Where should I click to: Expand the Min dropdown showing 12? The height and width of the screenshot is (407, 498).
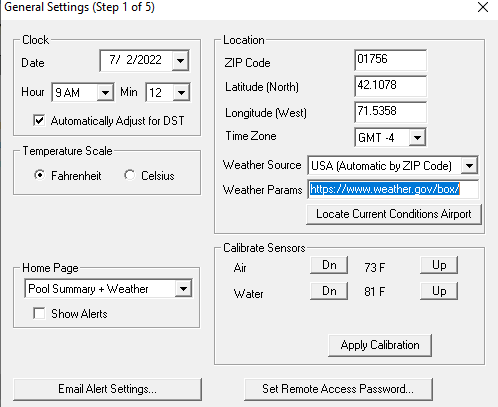[x=181, y=92]
